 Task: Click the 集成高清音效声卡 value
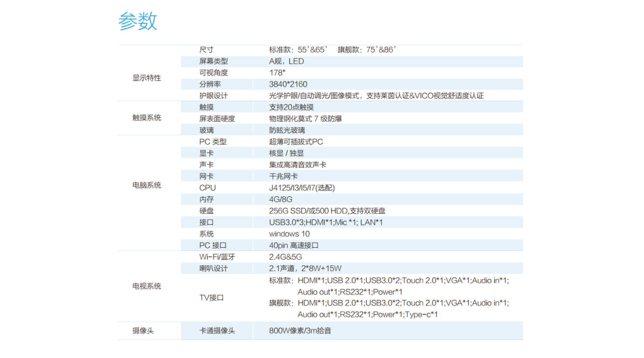pos(298,165)
